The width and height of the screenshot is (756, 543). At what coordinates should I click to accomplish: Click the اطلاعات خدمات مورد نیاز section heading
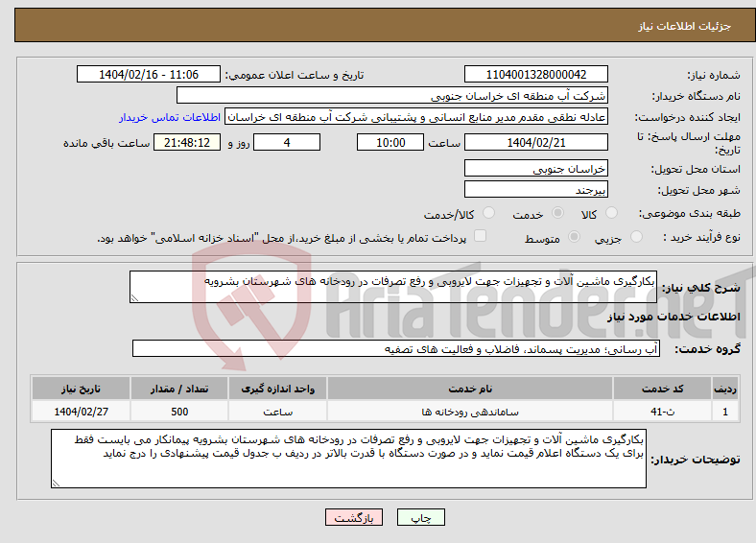click(673, 317)
